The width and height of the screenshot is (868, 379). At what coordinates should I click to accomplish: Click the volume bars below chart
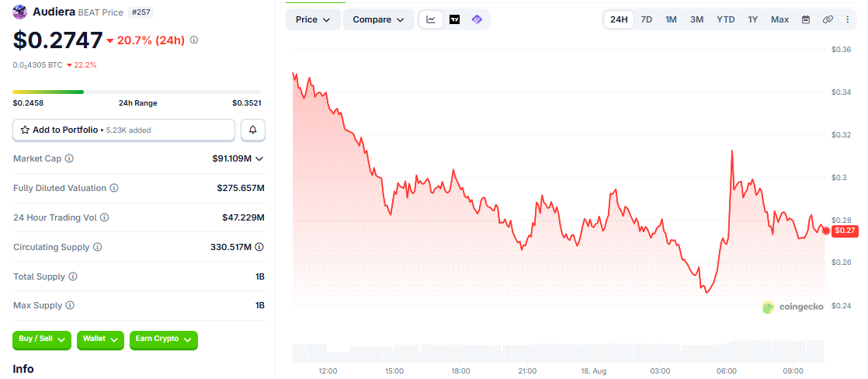[558, 352]
